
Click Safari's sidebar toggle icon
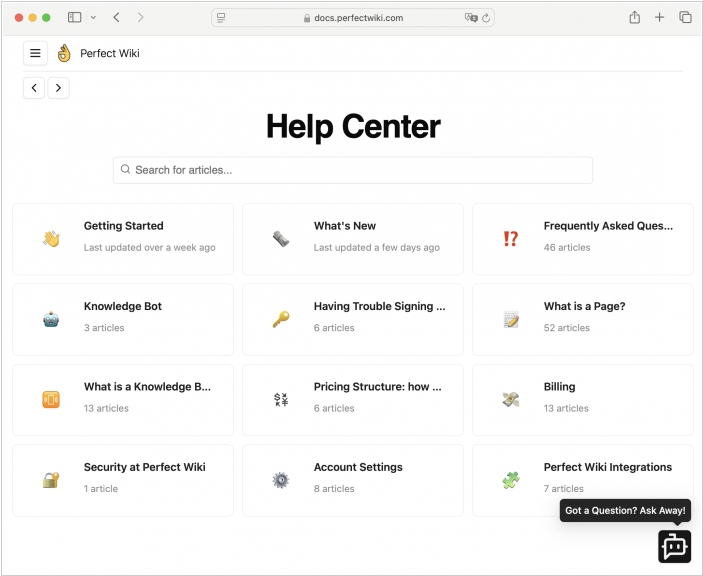[74, 17]
